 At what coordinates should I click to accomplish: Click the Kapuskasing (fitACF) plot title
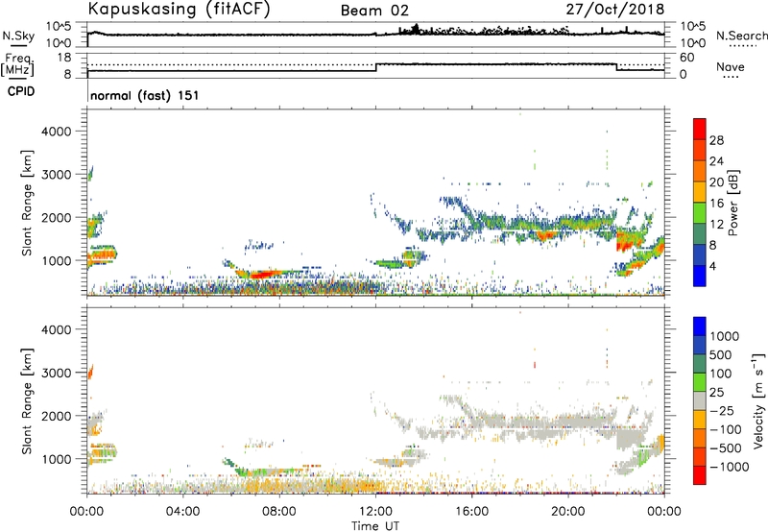pyautogui.click(x=179, y=10)
